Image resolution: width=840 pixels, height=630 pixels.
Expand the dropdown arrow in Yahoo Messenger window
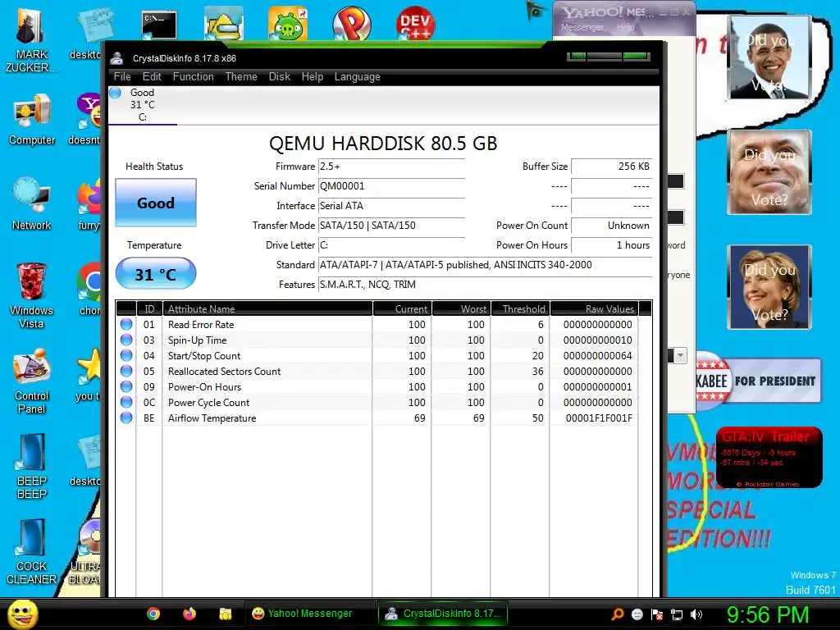point(680,355)
